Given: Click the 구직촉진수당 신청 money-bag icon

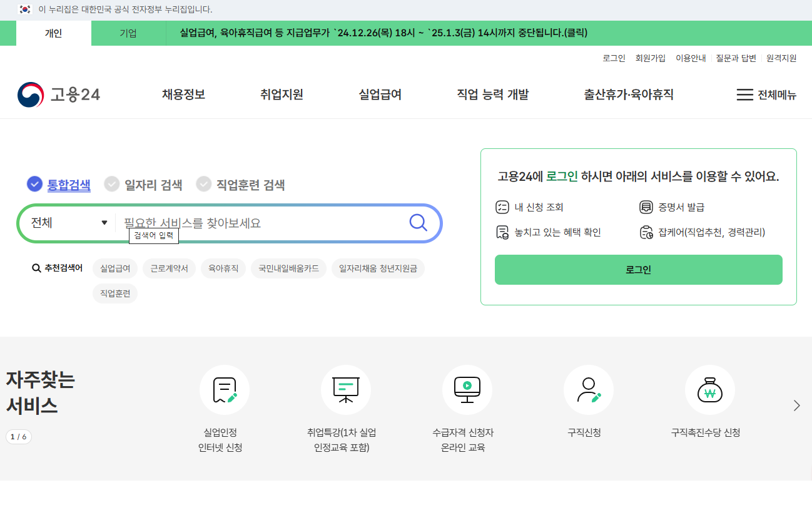Looking at the screenshot, I should tap(709, 389).
